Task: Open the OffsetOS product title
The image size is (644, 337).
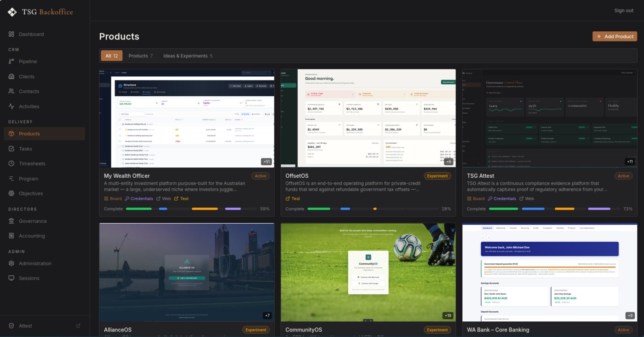Action: (297, 176)
